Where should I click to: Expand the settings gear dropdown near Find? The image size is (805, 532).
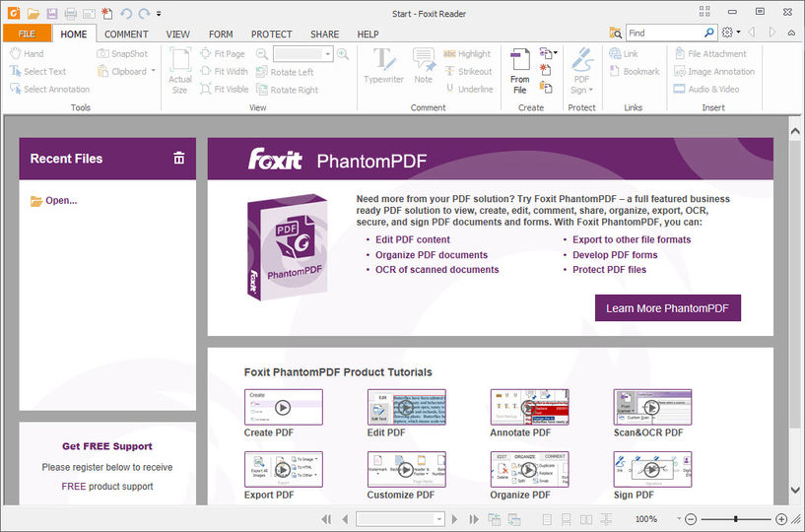point(738,33)
